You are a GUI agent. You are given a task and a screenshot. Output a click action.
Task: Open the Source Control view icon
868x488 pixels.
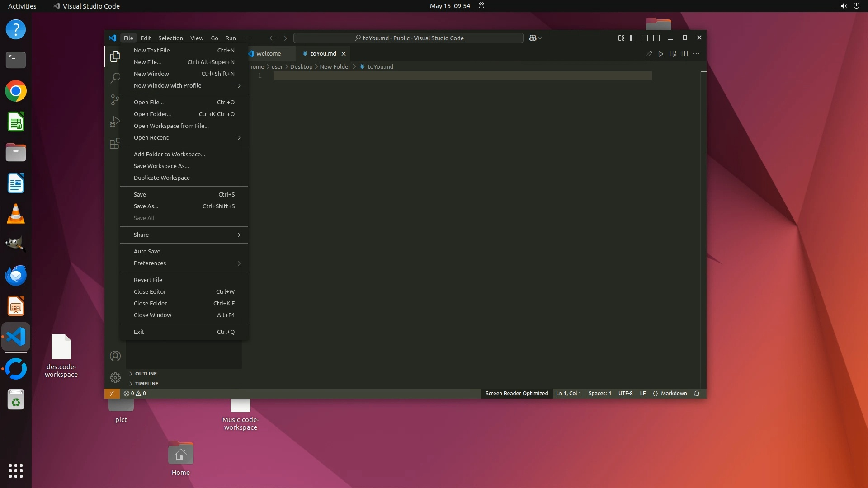point(115,99)
